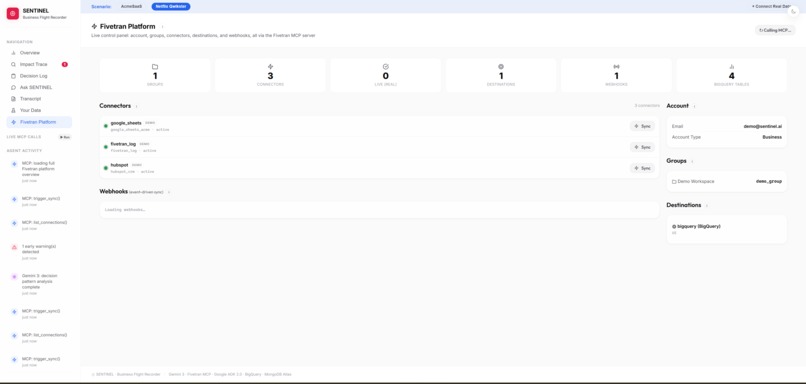
Task: Click the Fivetran Platform bolt icon in sidebar
Action: coord(13,122)
